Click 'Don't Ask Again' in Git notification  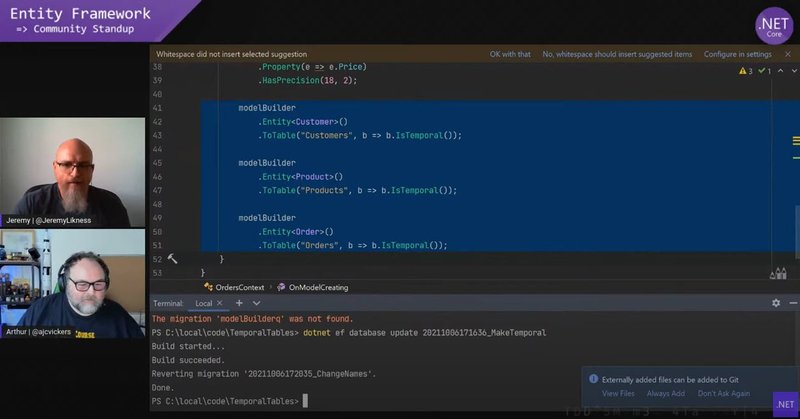click(x=724, y=393)
